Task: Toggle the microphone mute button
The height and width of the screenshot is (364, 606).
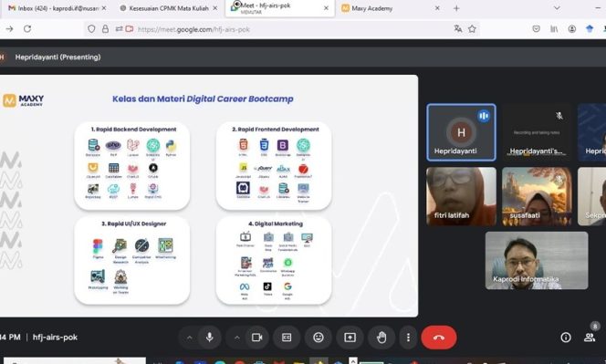Action: 210,338
